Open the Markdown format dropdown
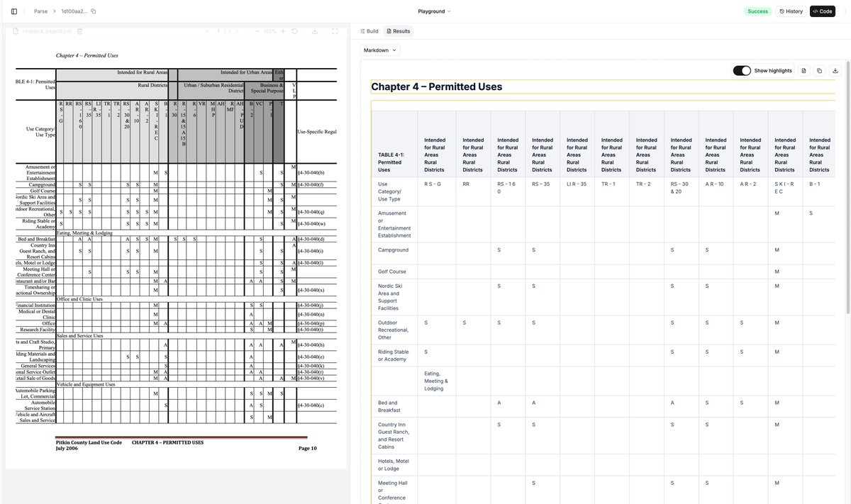The height and width of the screenshot is (504, 851). tap(379, 50)
